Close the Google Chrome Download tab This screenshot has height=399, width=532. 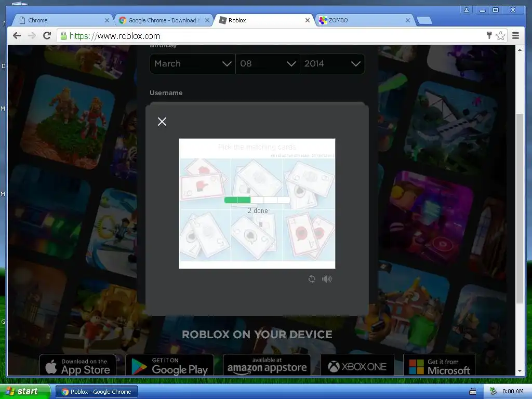(x=207, y=20)
